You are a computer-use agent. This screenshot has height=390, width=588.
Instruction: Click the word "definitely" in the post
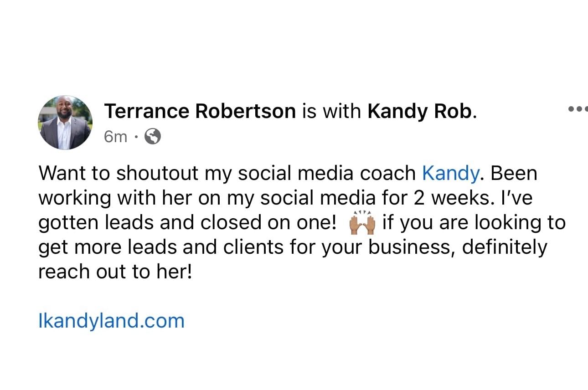tap(505, 247)
